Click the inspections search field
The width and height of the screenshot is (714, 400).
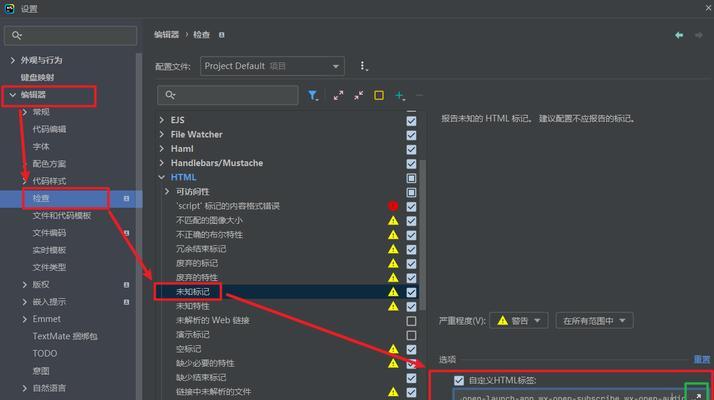pos(228,95)
